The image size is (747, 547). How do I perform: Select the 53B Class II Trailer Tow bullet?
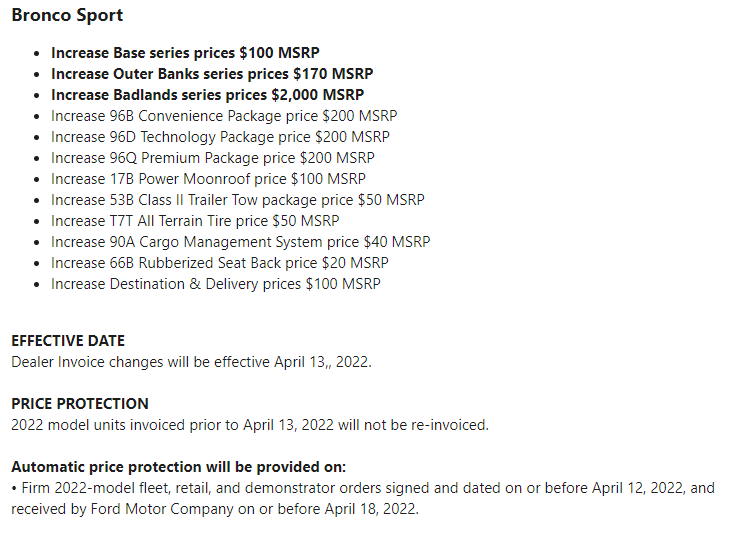coord(237,200)
